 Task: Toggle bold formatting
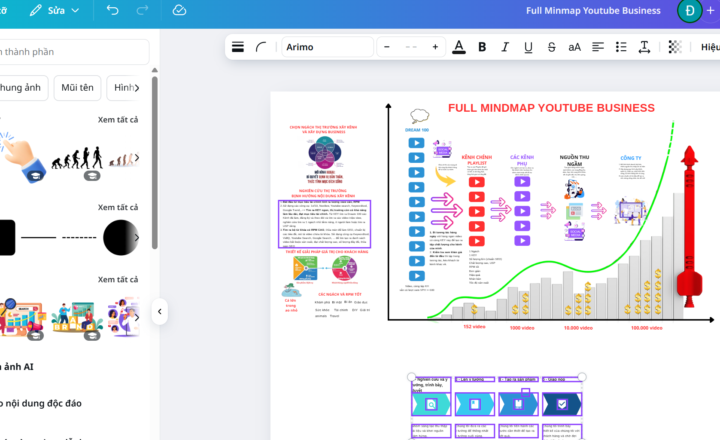[482, 47]
